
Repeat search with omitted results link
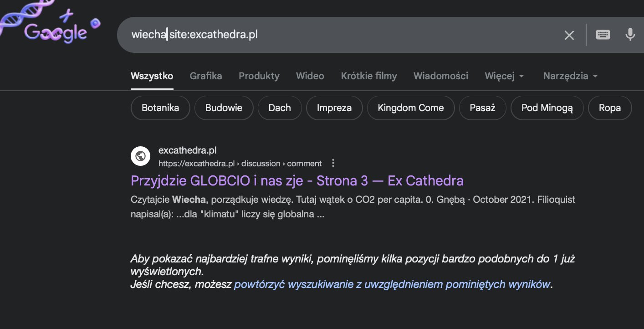[x=392, y=285]
